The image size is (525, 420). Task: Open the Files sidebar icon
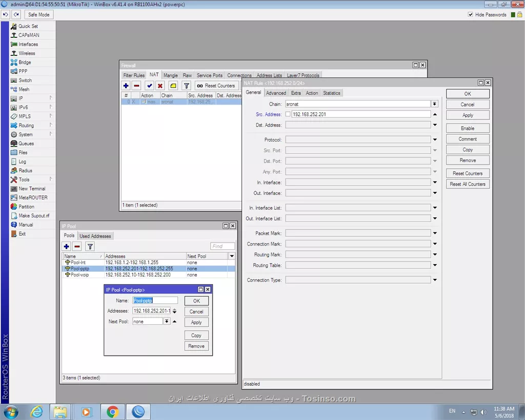pos(14,152)
